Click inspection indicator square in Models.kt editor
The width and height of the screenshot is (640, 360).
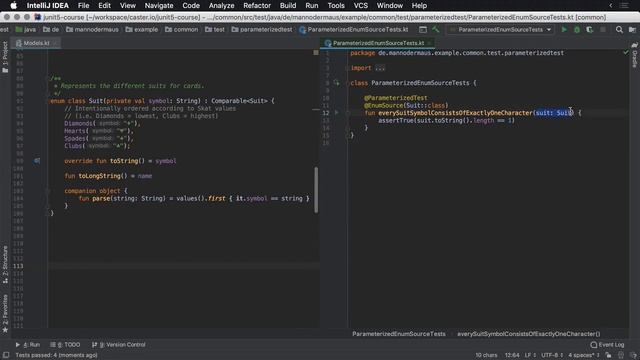click(316, 53)
